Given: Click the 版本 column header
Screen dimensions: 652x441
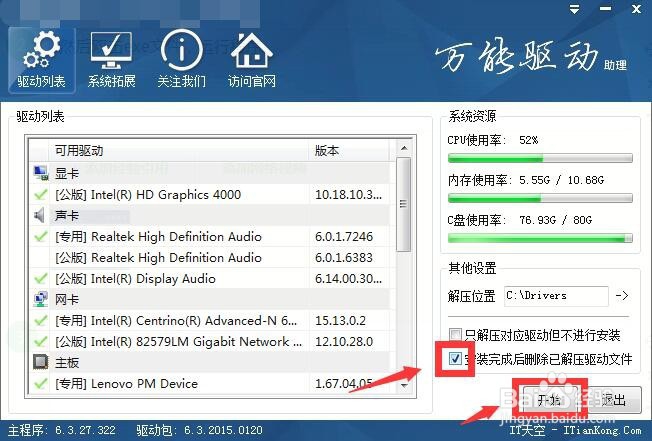Looking at the screenshot, I should 349,150.
